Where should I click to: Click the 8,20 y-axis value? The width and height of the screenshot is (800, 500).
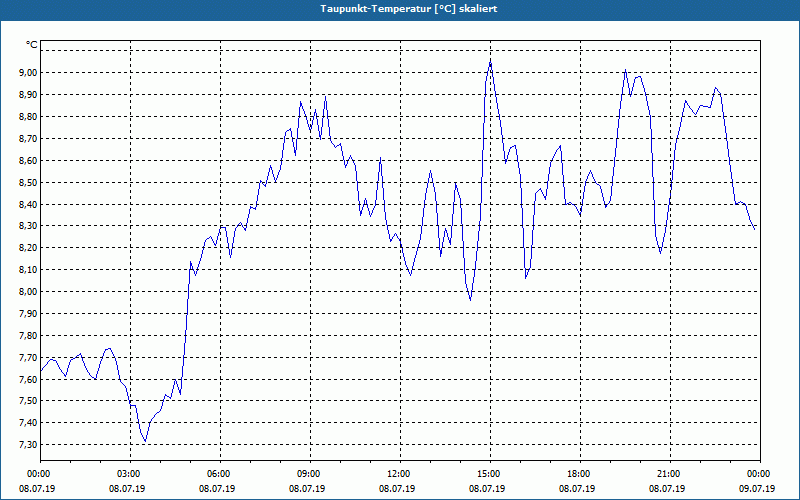[29, 247]
